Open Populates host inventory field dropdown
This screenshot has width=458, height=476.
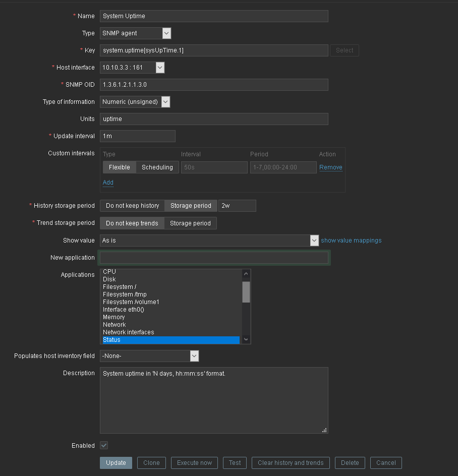coord(149,356)
